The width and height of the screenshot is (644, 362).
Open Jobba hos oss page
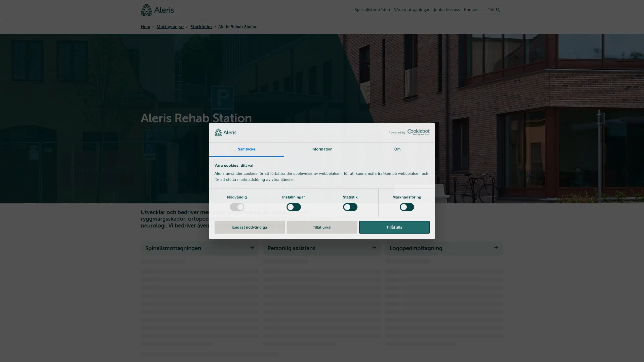[447, 10]
